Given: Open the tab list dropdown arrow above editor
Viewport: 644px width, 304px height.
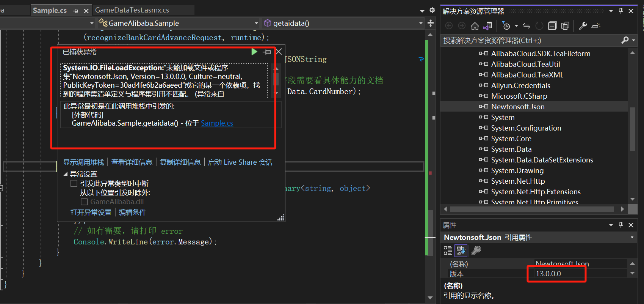Looking at the screenshot, I should [x=422, y=11].
